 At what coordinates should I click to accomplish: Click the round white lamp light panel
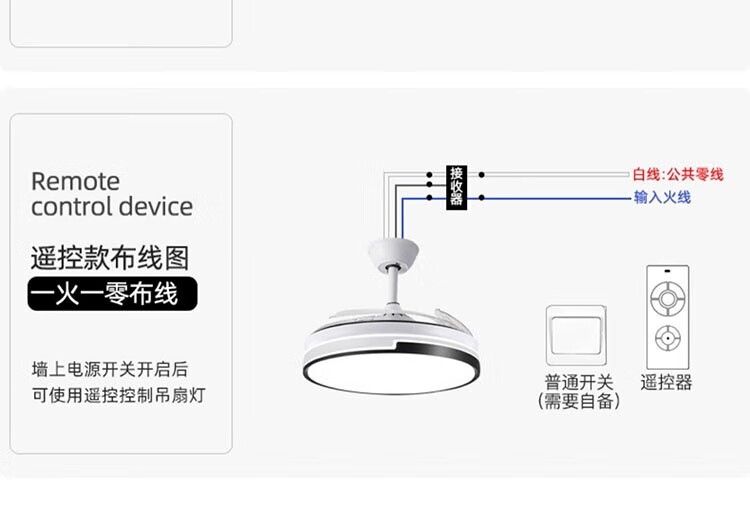click(391, 372)
